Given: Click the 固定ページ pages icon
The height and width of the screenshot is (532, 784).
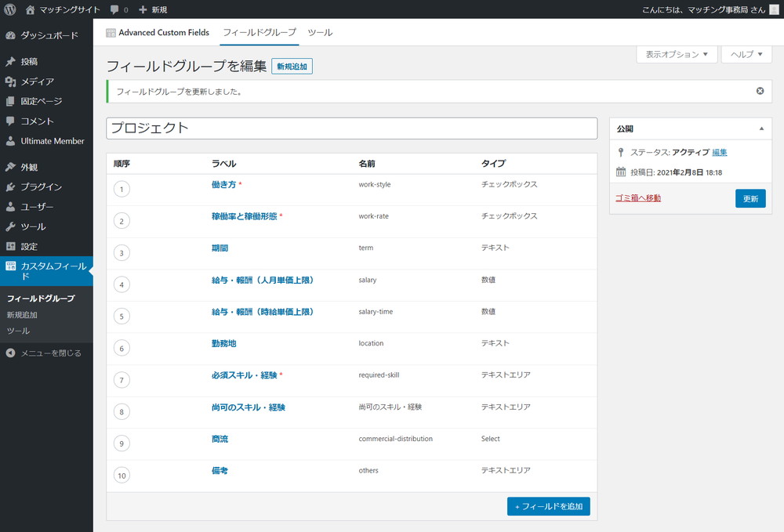Looking at the screenshot, I should 10,101.
